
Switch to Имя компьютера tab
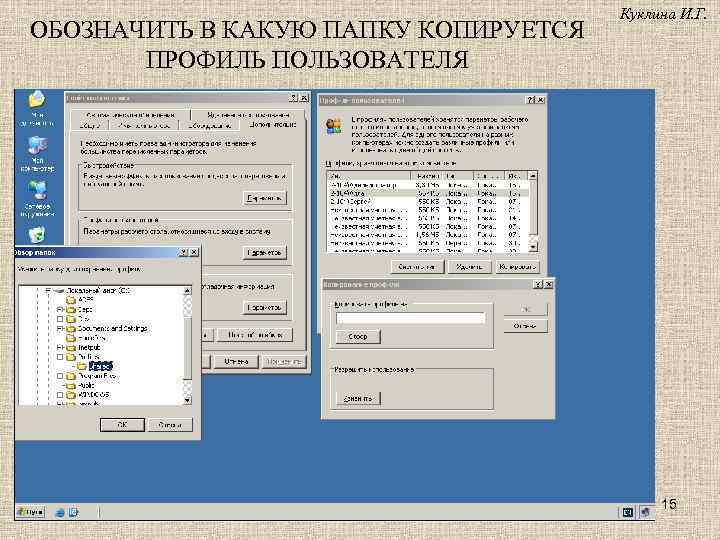144,125
